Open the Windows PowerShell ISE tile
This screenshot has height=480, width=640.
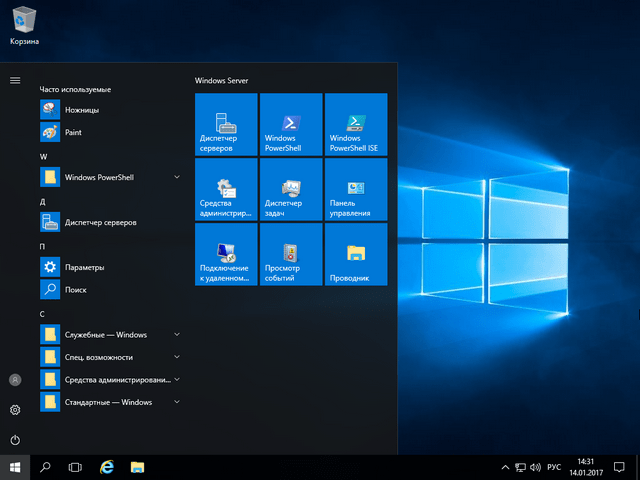(355, 124)
